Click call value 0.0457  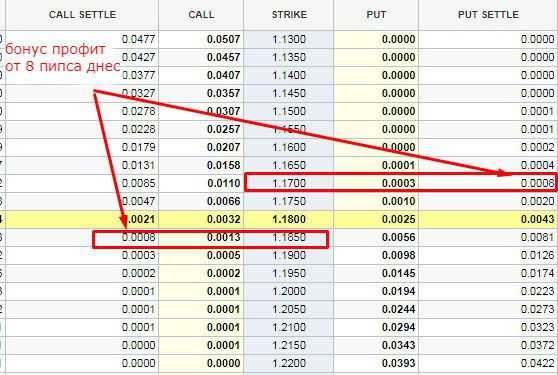point(223,57)
